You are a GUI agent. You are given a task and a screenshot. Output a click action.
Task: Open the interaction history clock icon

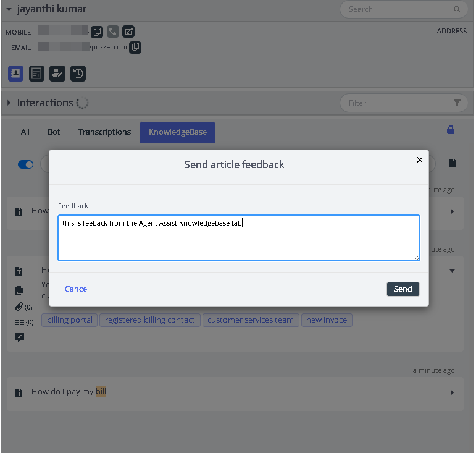(x=78, y=74)
